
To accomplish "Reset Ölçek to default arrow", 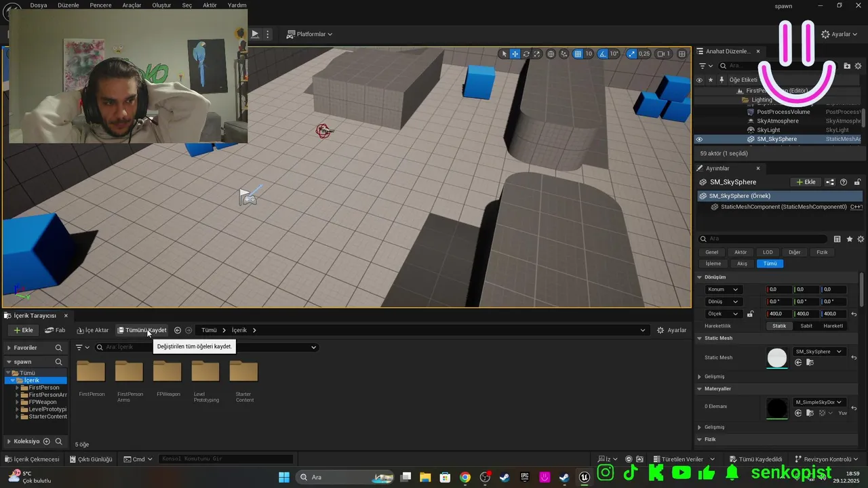I will (x=854, y=314).
